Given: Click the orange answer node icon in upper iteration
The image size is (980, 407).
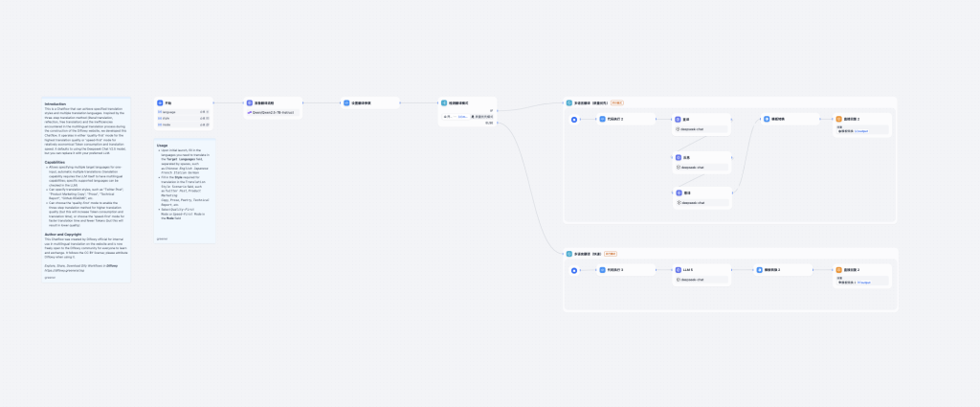Looking at the screenshot, I should click(x=838, y=119).
